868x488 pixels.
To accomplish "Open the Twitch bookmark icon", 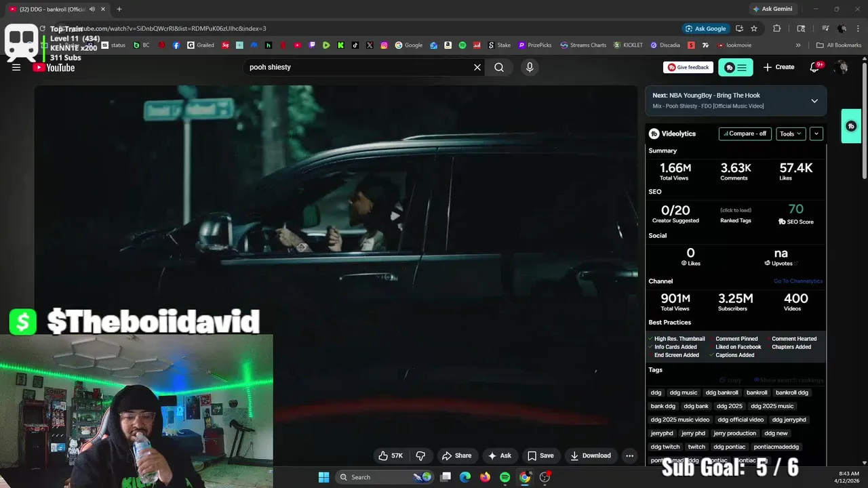I will 312,45.
